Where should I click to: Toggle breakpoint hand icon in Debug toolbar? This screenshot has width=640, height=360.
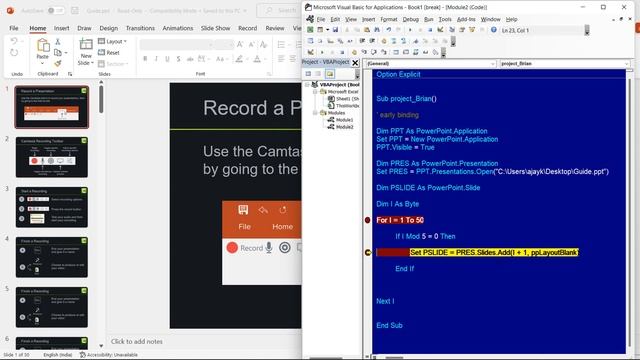tap(354, 52)
